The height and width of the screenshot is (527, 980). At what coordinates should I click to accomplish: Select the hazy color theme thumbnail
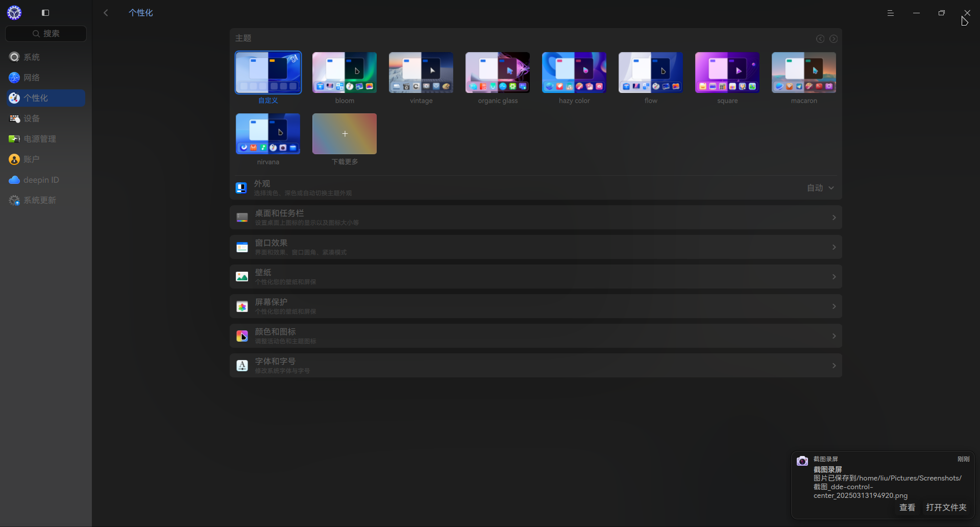tap(574, 73)
